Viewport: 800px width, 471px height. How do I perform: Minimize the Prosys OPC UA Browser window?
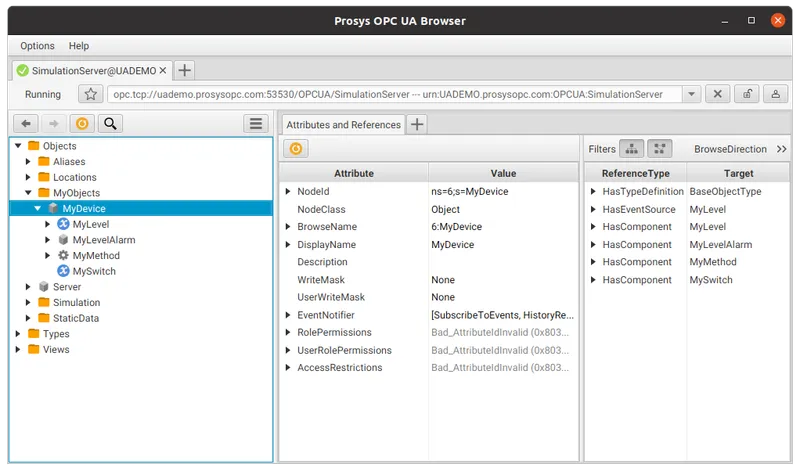tap(724, 21)
